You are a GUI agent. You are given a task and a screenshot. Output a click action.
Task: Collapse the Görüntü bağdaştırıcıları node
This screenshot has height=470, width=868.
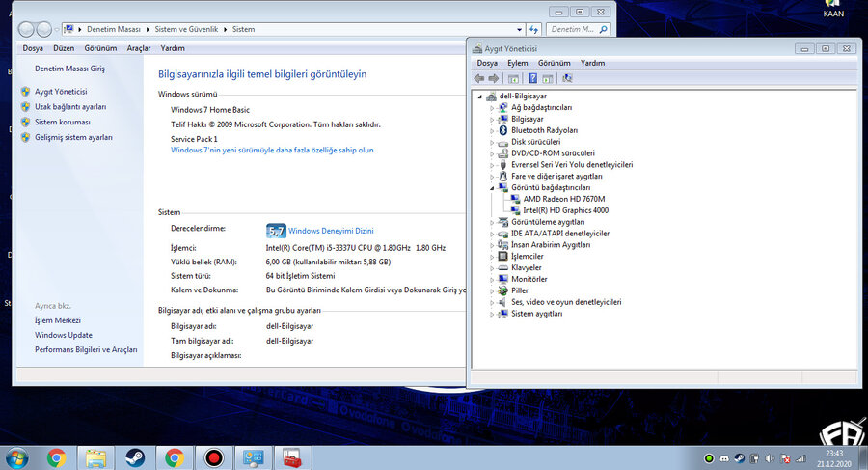tap(492, 188)
